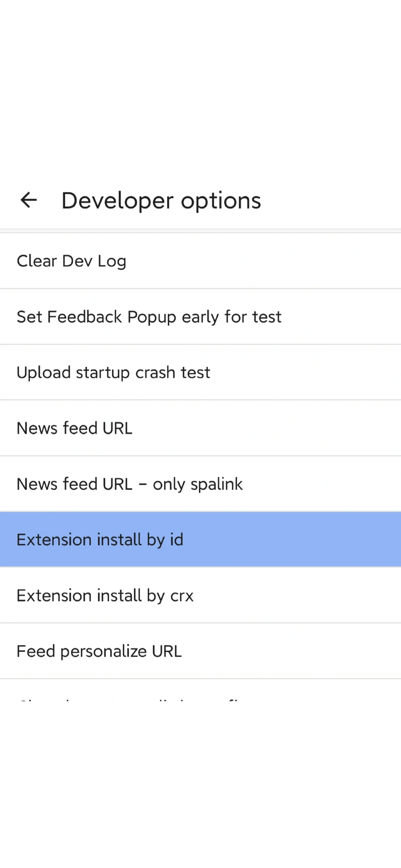The image size is (401, 868).
Task: Tap Feed personalize URL option
Action: point(200,651)
